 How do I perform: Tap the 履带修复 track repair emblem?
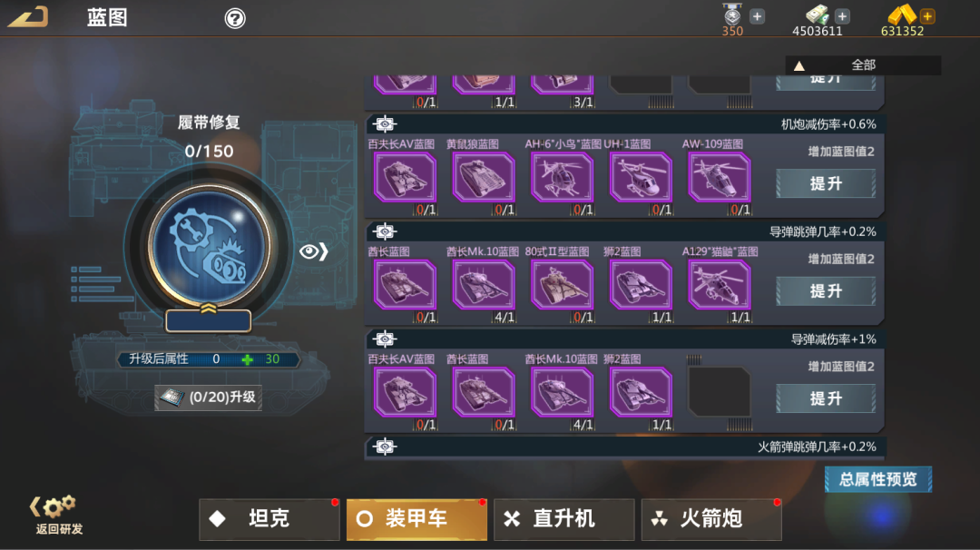209,246
